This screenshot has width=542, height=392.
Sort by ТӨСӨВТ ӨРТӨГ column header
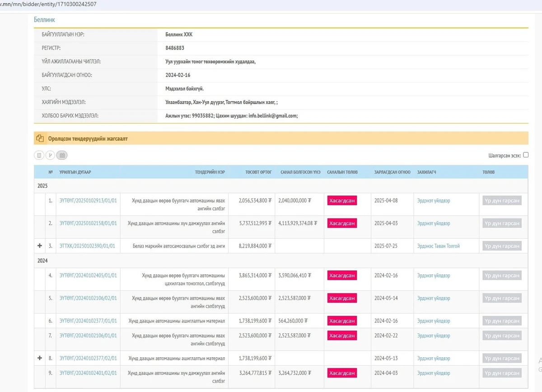pyautogui.click(x=258, y=172)
